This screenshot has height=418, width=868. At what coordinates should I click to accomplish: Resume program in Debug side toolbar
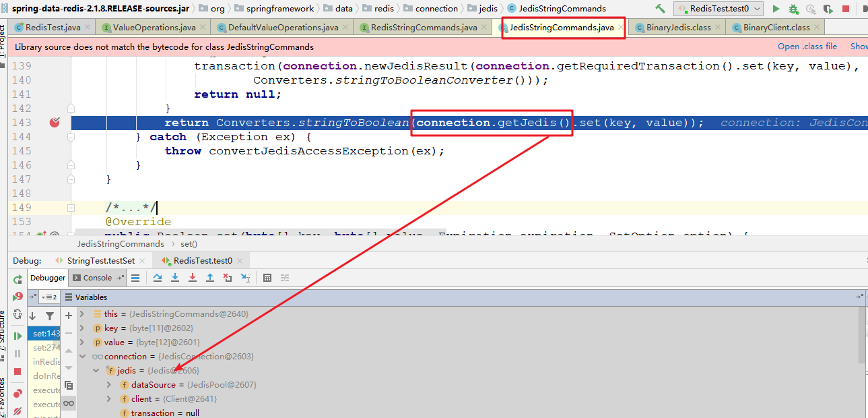tap(18, 336)
